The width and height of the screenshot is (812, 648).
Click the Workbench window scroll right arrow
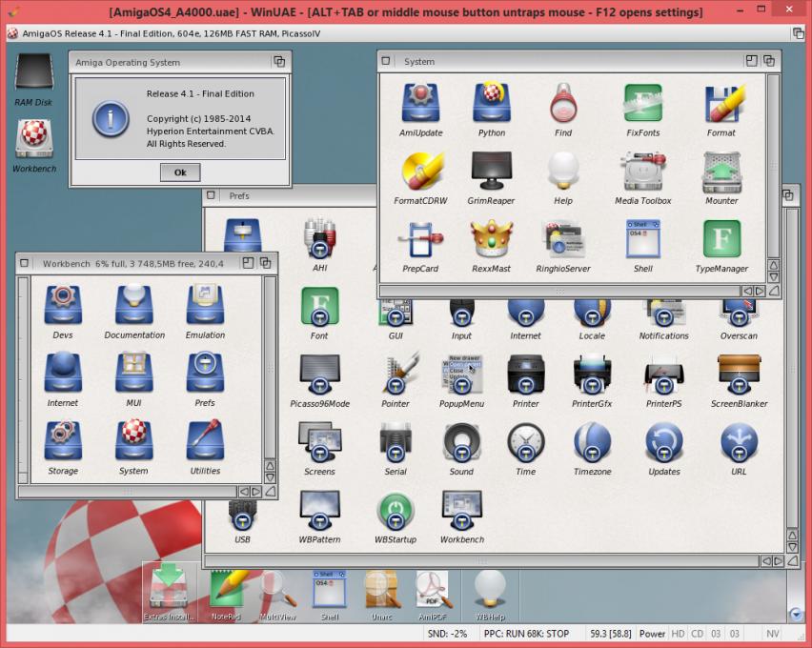tap(256, 492)
